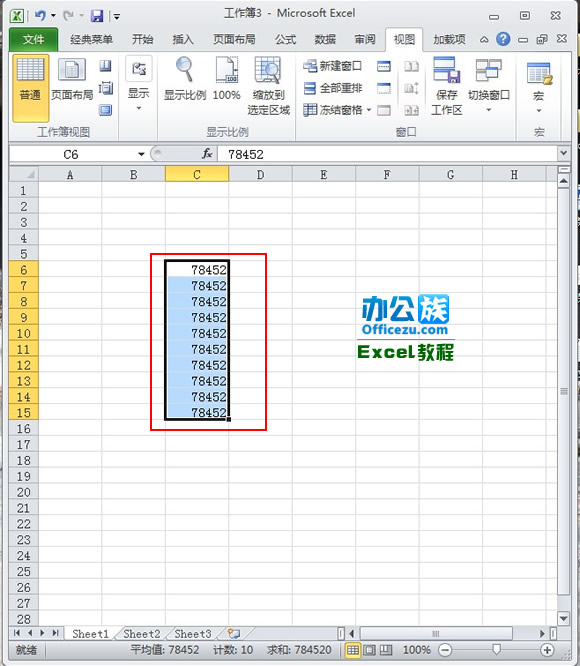The height and width of the screenshot is (666, 580).
Task: Click the insert worksheet tab icon
Action: tap(234, 634)
